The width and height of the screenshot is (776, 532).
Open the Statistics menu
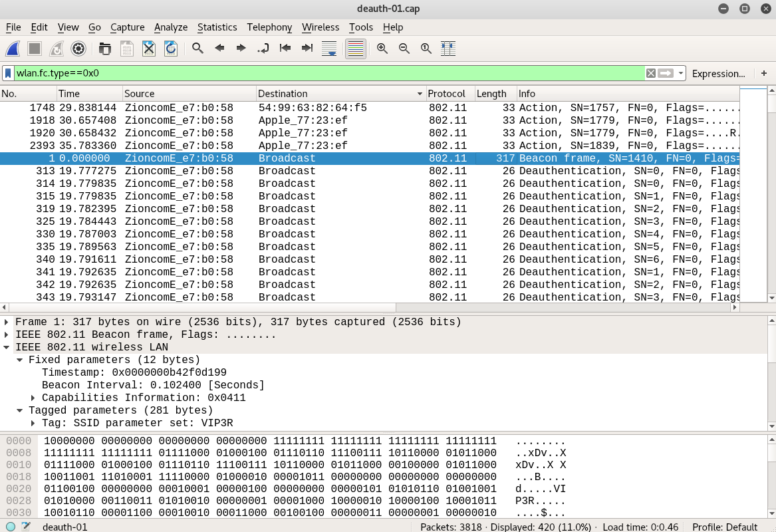point(217,27)
